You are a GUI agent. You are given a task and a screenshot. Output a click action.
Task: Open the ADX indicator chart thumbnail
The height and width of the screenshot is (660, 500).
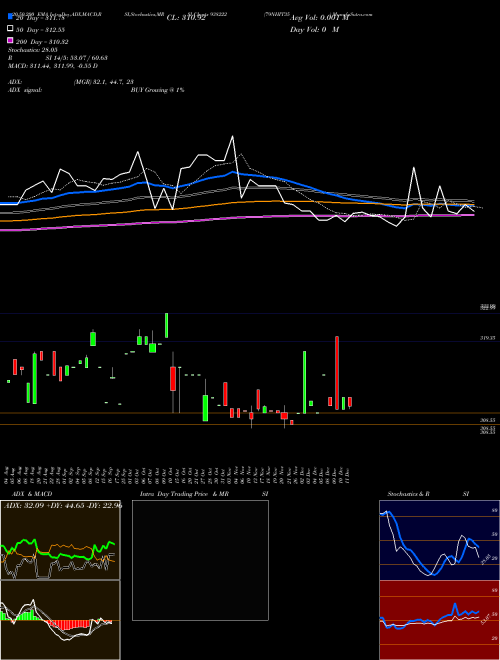coord(60,540)
